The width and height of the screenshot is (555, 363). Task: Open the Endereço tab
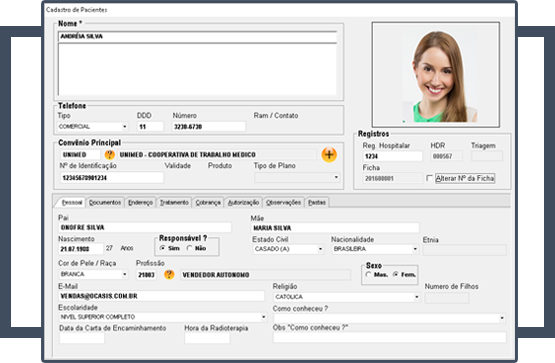point(141,202)
